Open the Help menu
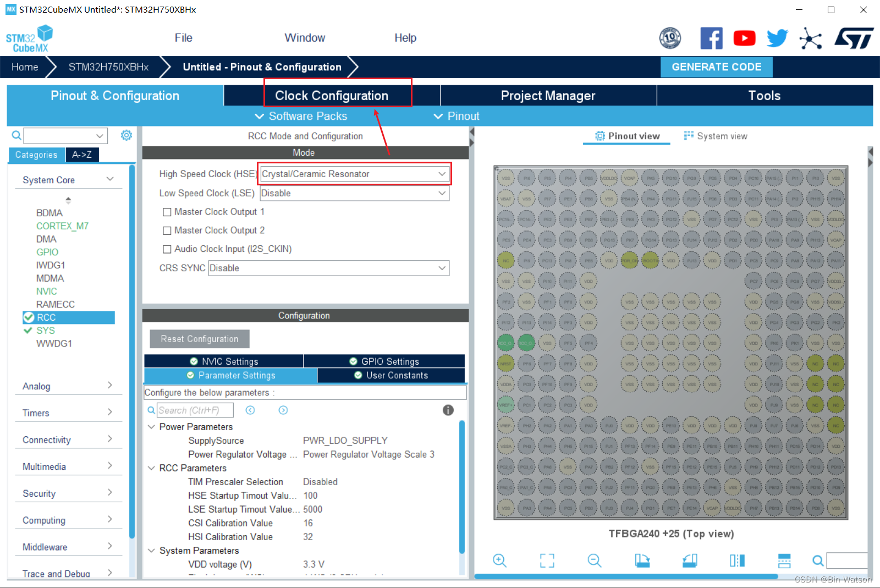The image size is (880, 588). (405, 38)
